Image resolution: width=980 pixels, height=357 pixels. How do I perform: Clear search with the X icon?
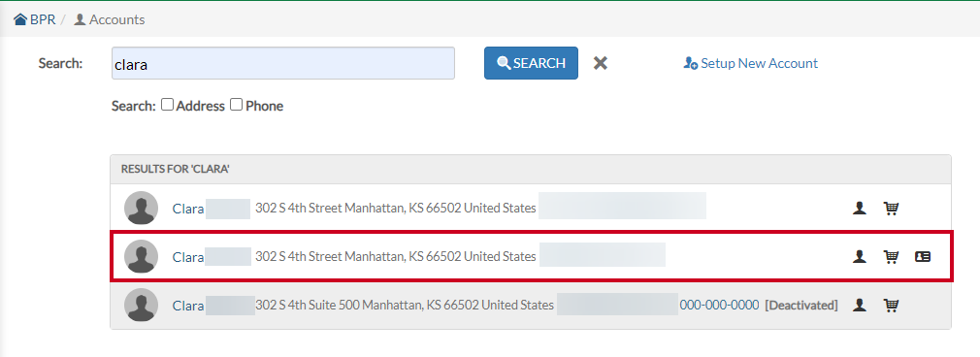click(x=600, y=63)
